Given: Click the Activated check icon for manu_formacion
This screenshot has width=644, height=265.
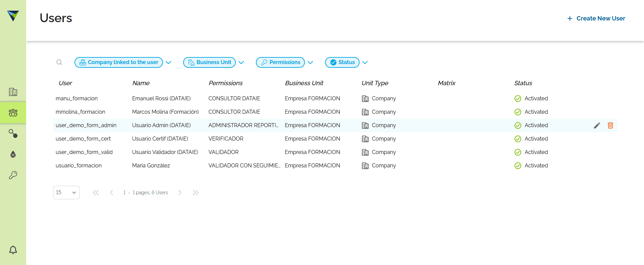Looking at the screenshot, I should click(518, 99).
